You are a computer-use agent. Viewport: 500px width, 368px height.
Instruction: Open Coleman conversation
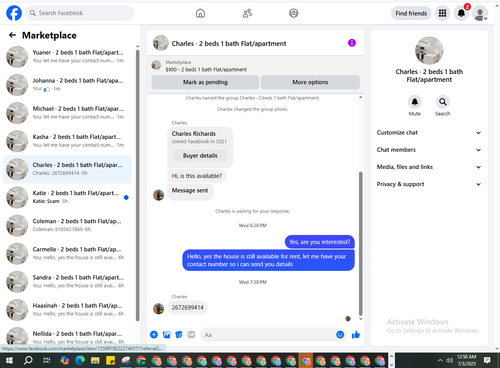(67, 225)
